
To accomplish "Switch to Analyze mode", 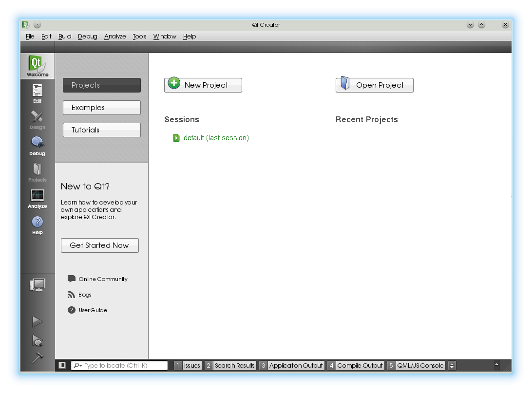I will click(38, 199).
